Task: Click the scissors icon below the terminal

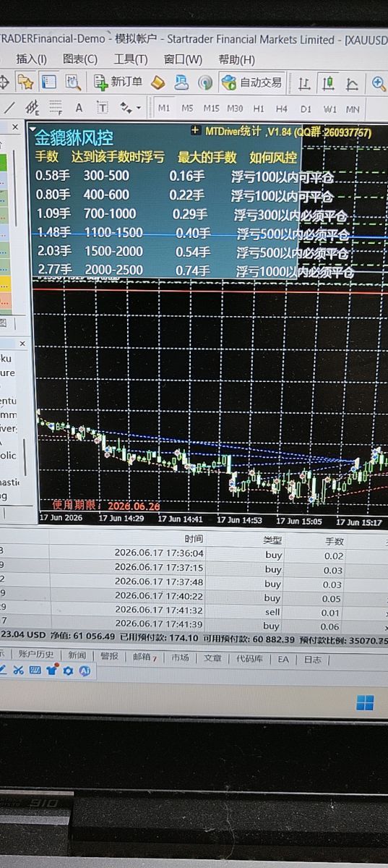Action: pos(18,671)
